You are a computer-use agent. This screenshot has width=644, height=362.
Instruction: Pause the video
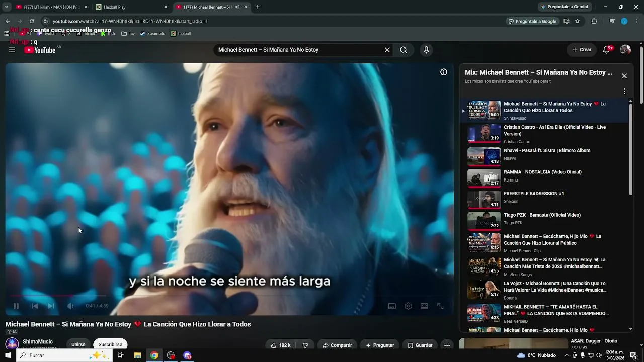point(16,306)
